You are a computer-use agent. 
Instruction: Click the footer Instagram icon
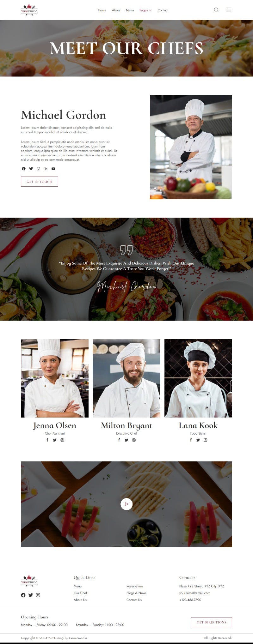point(38,595)
